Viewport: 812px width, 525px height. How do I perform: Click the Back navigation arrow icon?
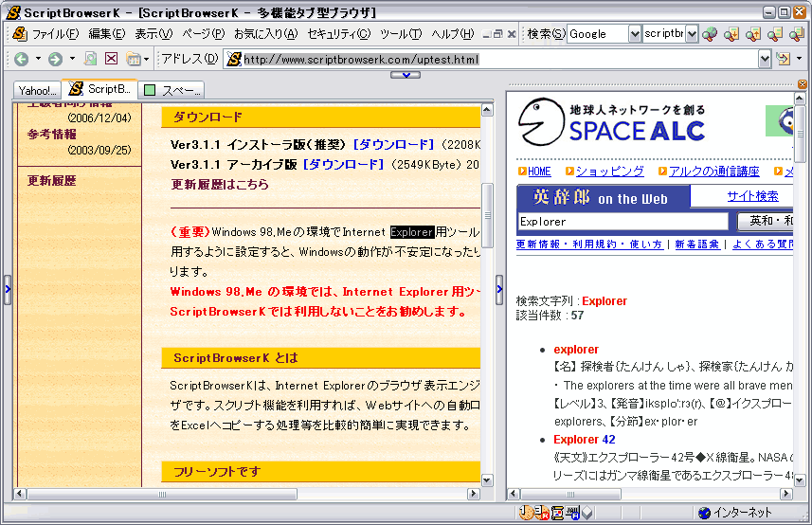tap(21, 59)
